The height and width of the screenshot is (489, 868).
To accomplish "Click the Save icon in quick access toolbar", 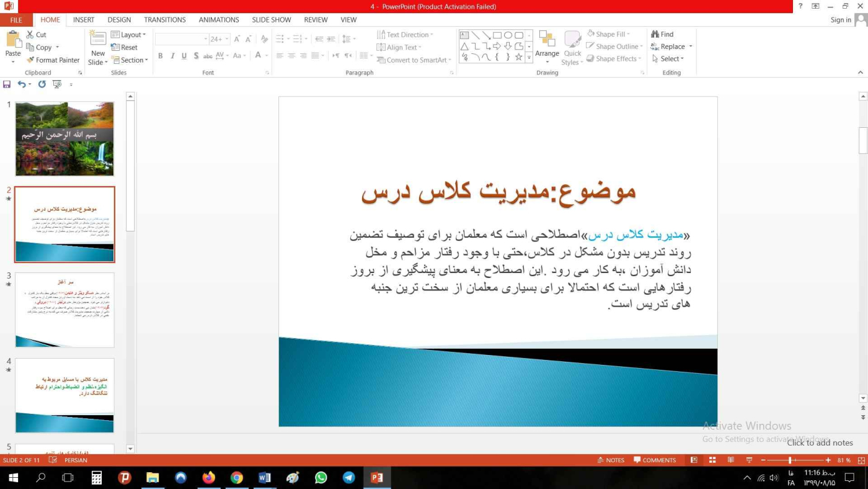I will point(7,84).
